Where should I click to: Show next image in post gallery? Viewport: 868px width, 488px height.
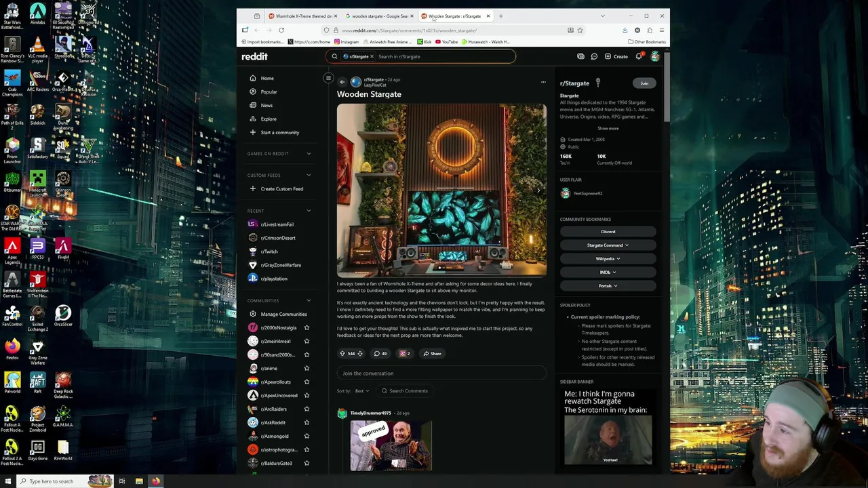pos(538,190)
